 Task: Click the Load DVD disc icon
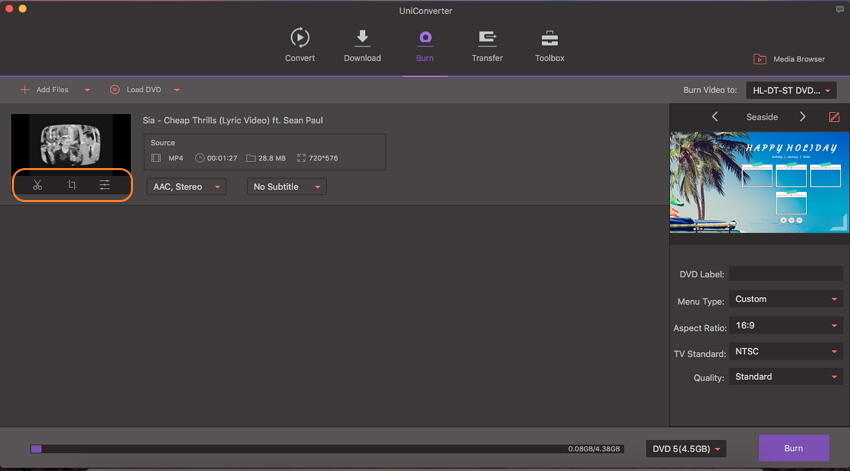(x=115, y=89)
